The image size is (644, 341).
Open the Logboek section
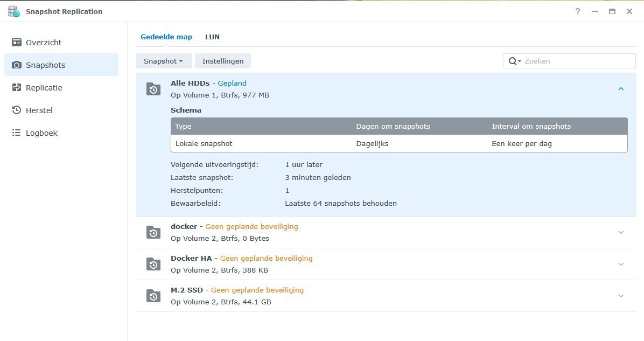click(41, 133)
